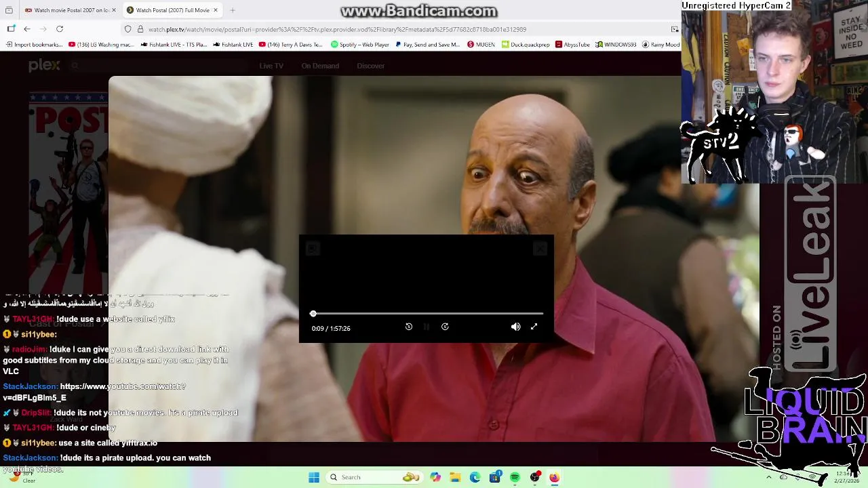868x488 pixels.
Task: Open the Duck.quackprep bookmark
Action: 526,45
